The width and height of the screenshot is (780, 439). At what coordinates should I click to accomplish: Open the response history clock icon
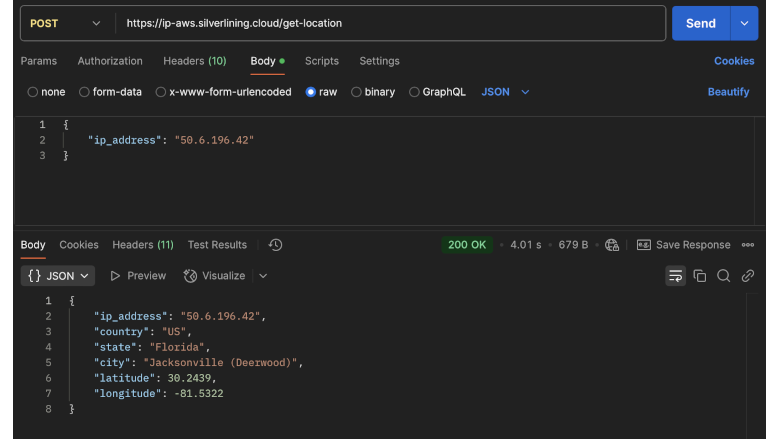pos(275,245)
